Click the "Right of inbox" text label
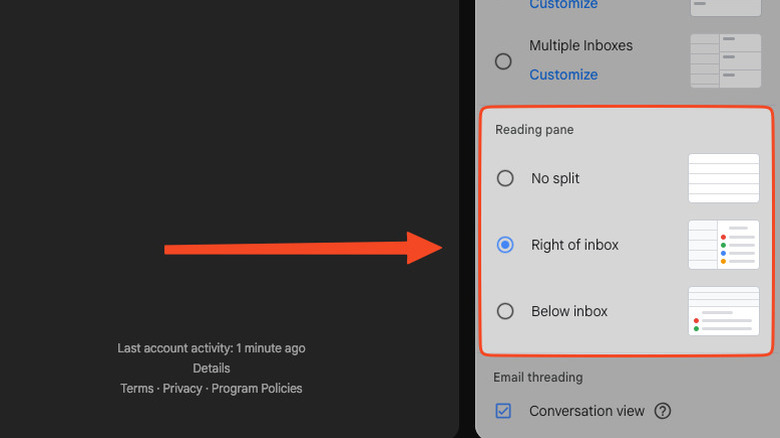Image resolution: width=780 pixels, height=438 pixels. pos(574,245)
